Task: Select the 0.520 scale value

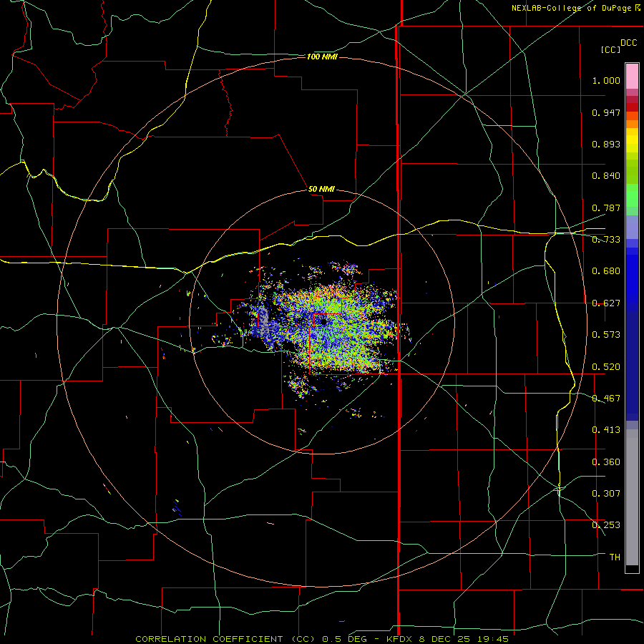Action: click(606, 367)
